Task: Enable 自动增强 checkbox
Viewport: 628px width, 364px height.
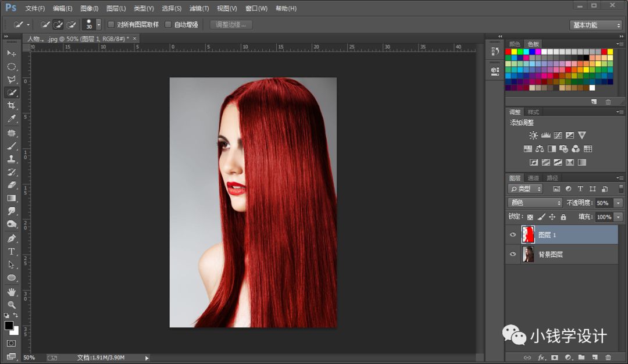Action: pyautogui.click(x=168, y=24)
